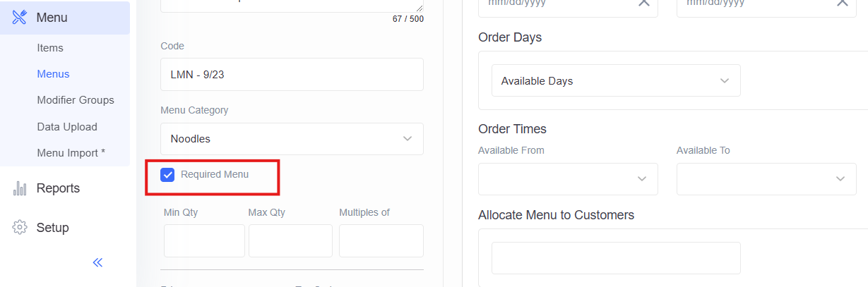868x287 pixels.
Task: Select Menus in the sidebar
Action: (x=53, y=74)
